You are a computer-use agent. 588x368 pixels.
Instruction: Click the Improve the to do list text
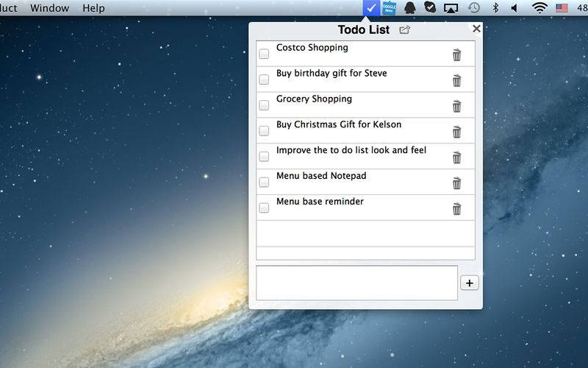click(351, 150)
